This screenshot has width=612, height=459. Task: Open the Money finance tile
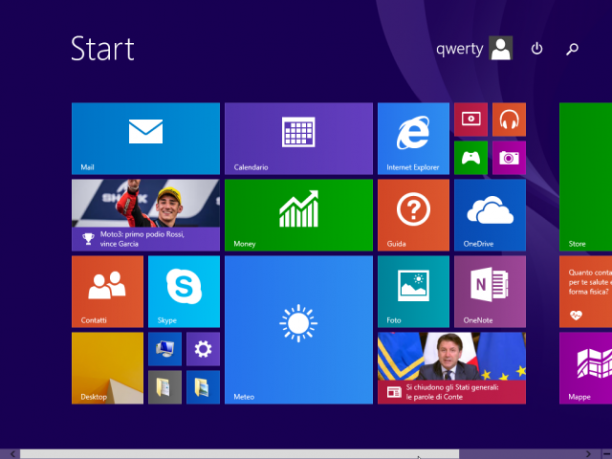(x=299, y=215)
